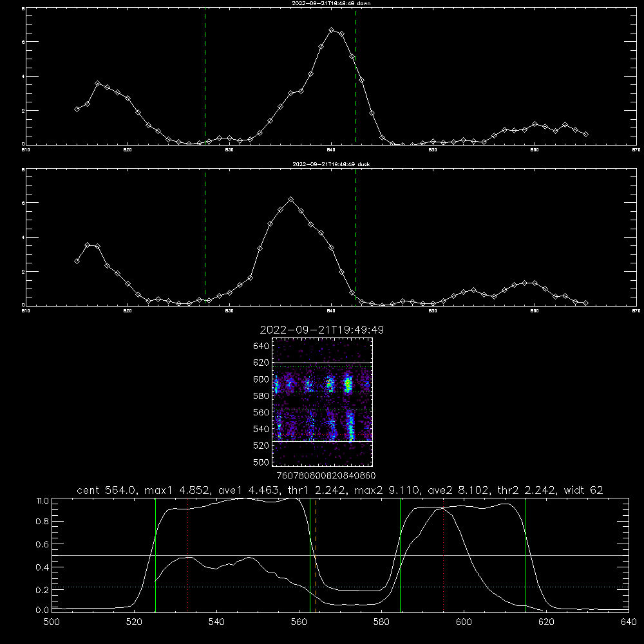Click the 520 label on bottom plot x-axis
Image resolution: width=644 pixels, height=644 pixels.
pos(135,622)
